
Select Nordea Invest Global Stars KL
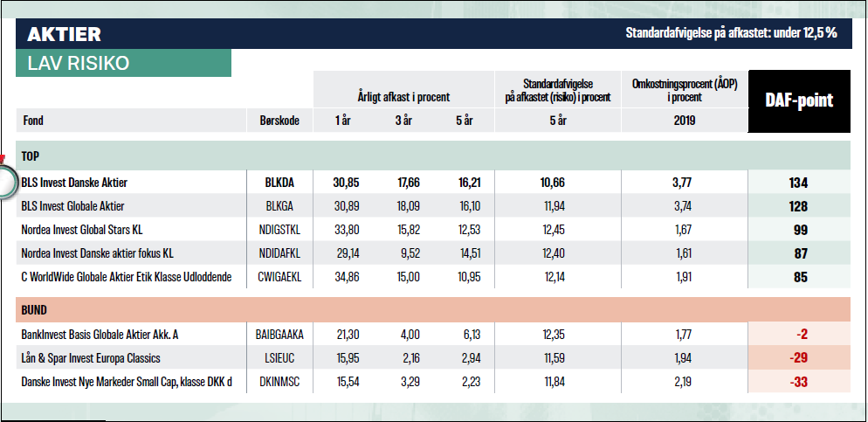tap(82, 230)
